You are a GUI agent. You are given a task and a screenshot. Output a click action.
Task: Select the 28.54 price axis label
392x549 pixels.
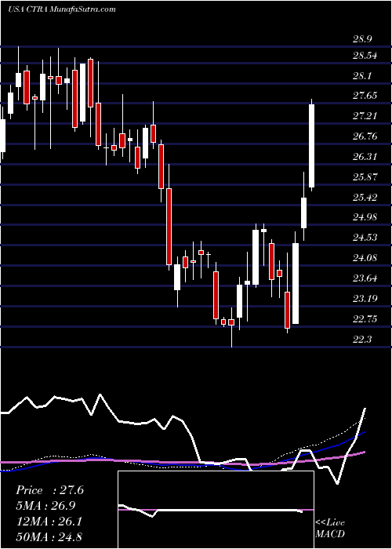[366, 56]
